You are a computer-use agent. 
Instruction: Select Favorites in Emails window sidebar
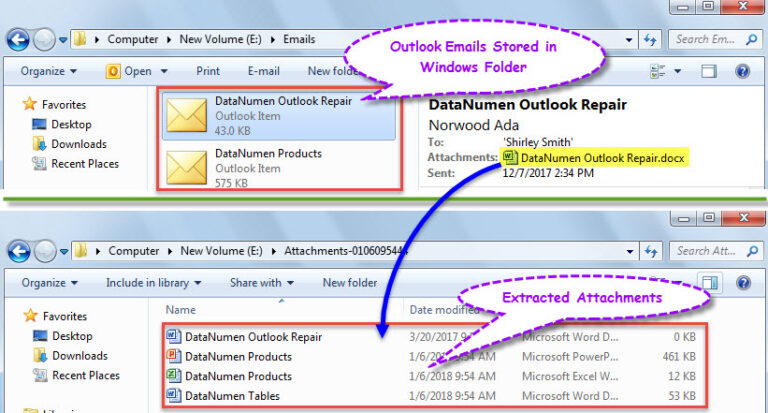[54, 104]
